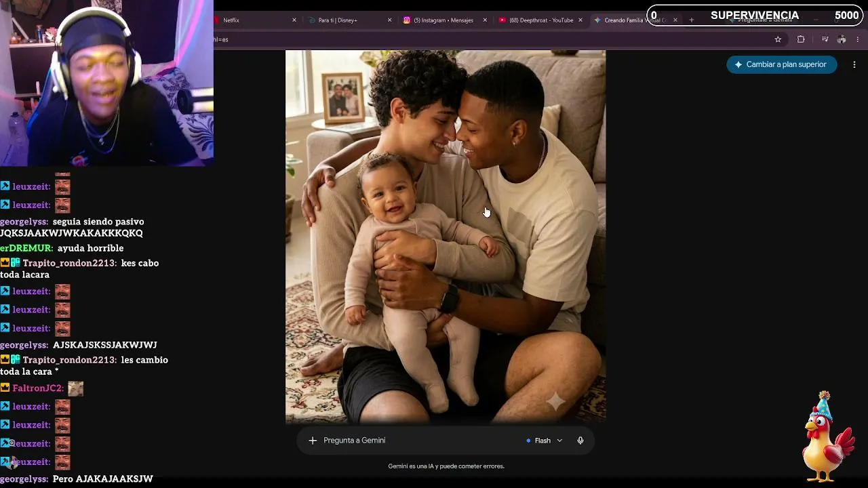This screenshot has height=488, width=868.
Task: Close the Instagram Mensajes tab
Action: [484, 20]
